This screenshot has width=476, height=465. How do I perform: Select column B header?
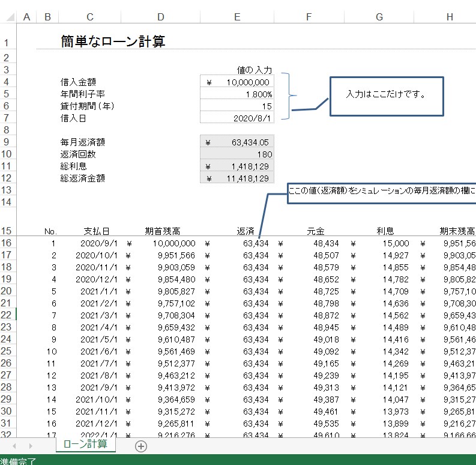coord(47,17)
